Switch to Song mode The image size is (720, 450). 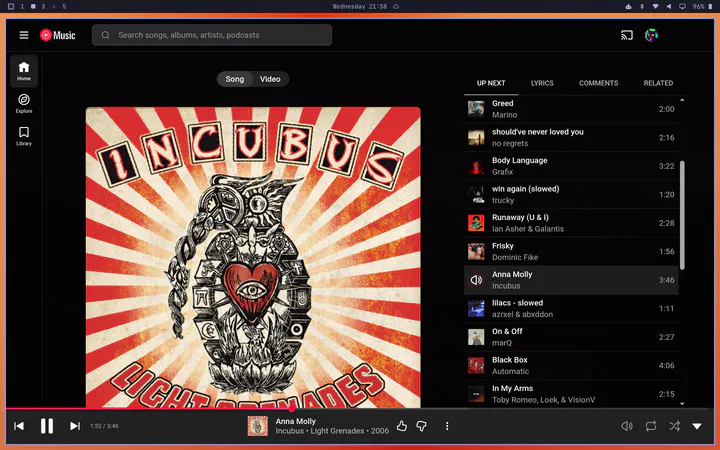[235, 79]
